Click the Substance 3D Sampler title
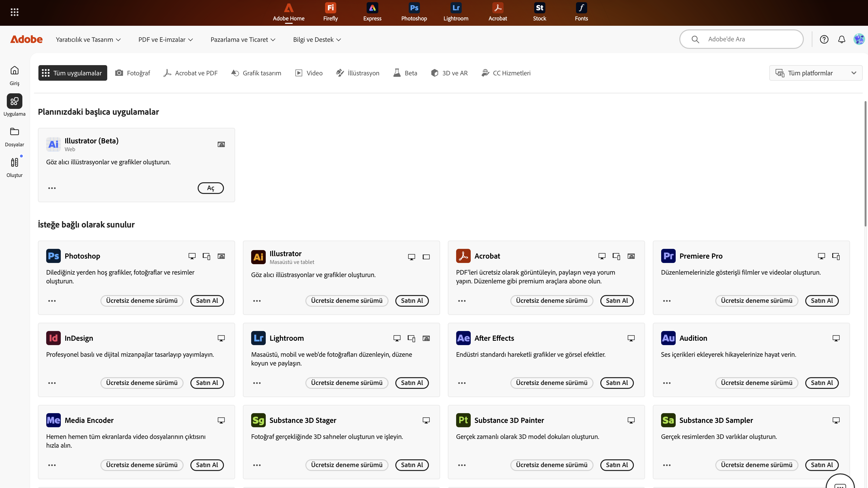 point(716,420)
